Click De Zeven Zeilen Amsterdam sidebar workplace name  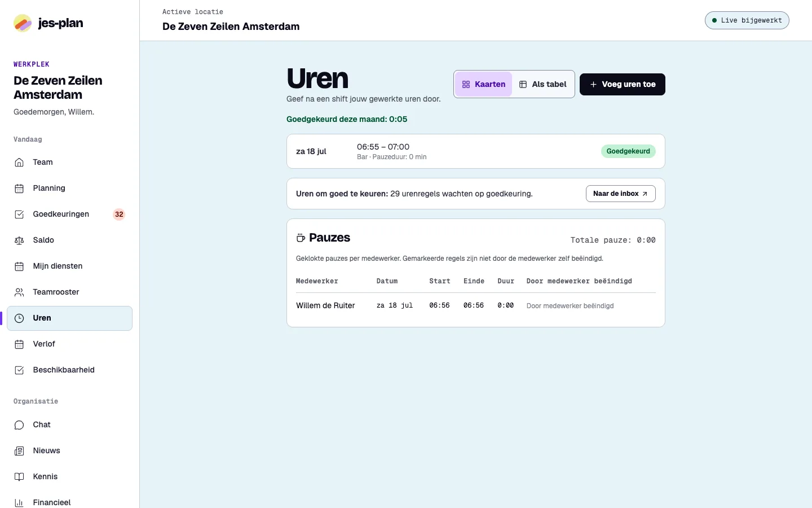click(58, 87)
